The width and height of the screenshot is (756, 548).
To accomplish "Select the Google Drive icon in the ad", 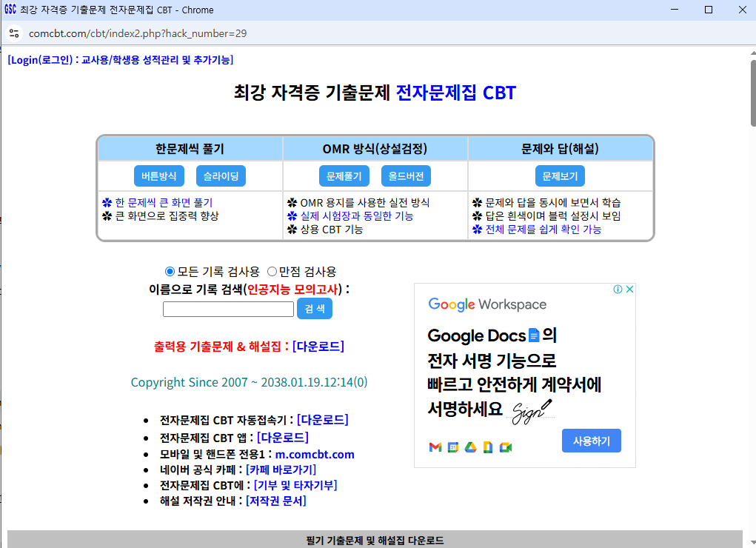I will tap(471, 448).
